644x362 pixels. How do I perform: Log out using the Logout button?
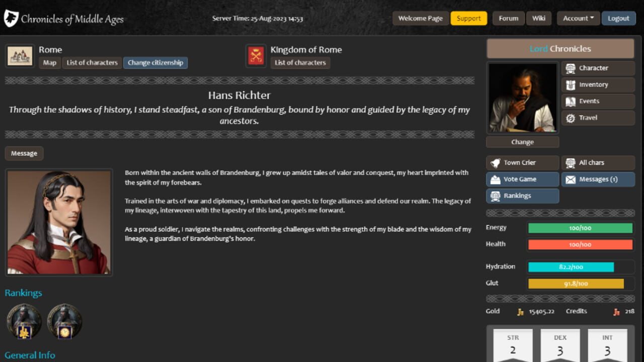tap(618, 18)
